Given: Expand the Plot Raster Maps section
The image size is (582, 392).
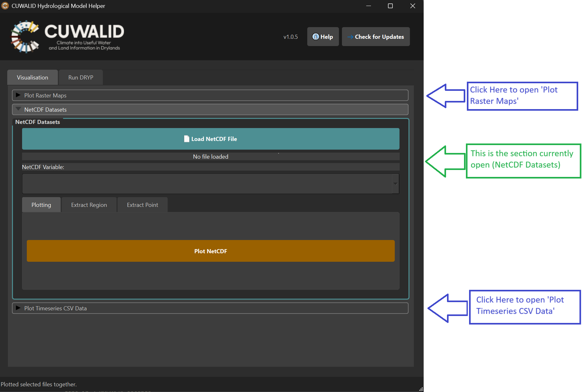Looking at the screenshot, I should (210, 95).
